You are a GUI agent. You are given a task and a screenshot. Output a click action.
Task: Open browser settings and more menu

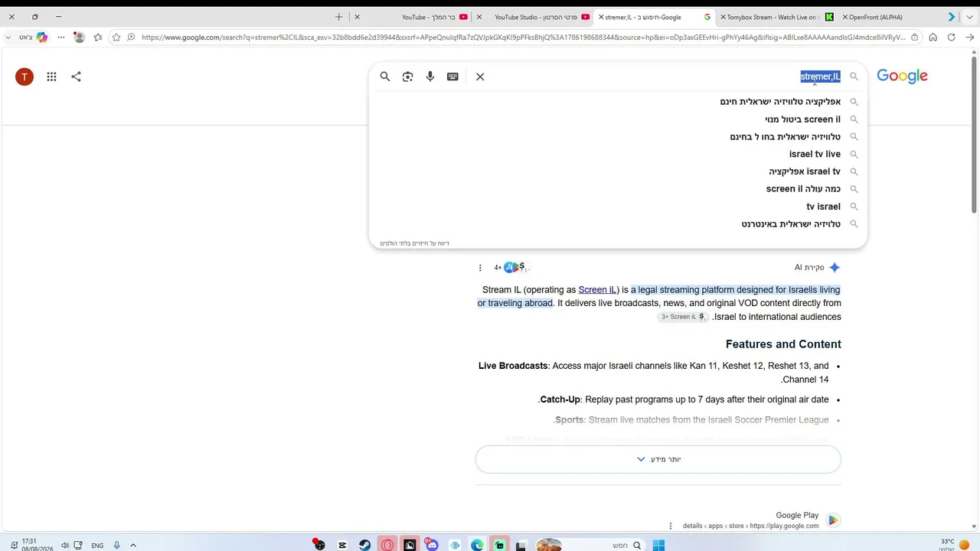(61, 37)
